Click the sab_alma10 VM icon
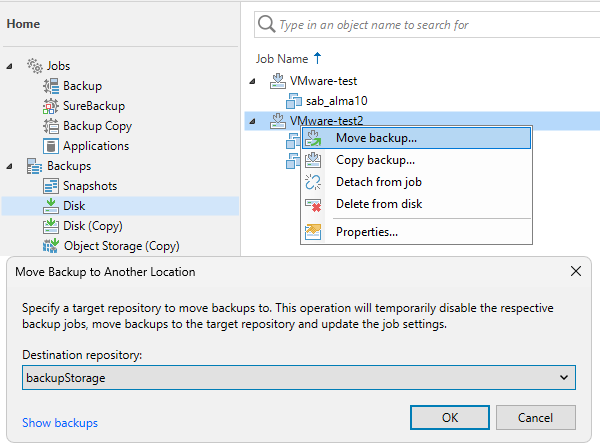Image resolution: width=600 pixels, height=444 pixels. (294, 101)
